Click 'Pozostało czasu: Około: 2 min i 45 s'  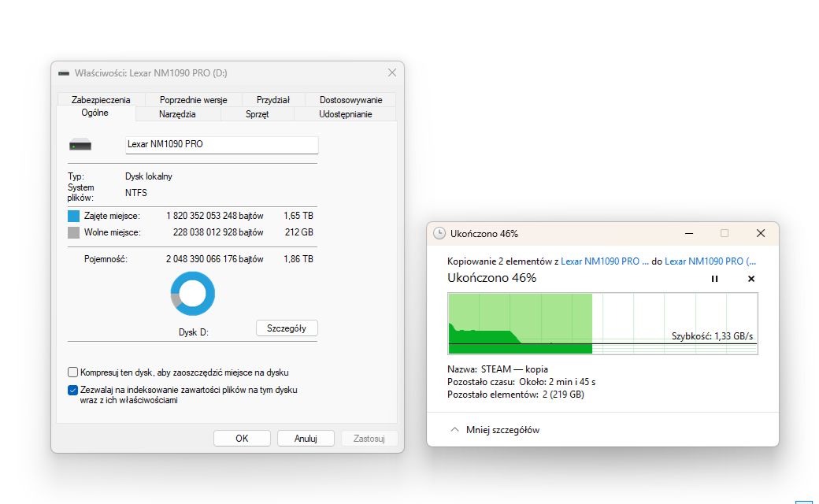click(521, 382)
